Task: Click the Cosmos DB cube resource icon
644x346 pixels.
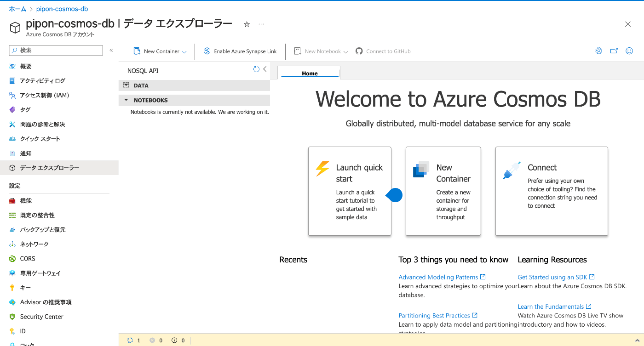Action: point(15,28)
